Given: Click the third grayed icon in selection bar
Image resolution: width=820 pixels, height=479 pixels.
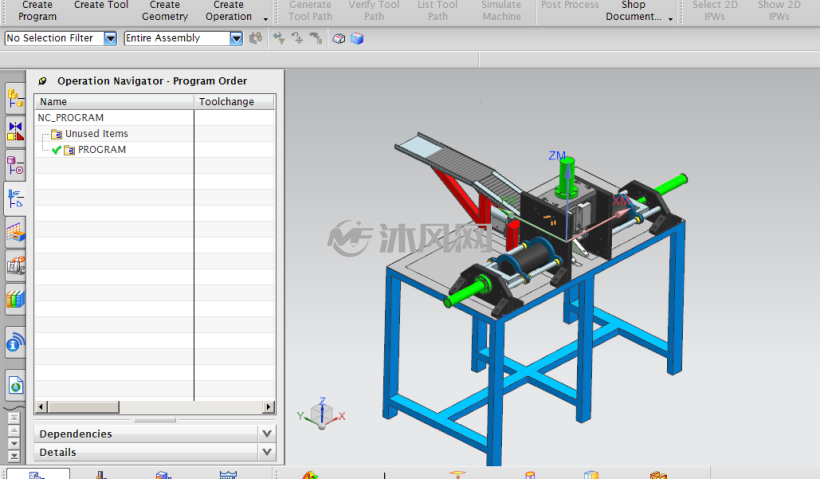Looking at the screenshot, I should click(315, 38).
